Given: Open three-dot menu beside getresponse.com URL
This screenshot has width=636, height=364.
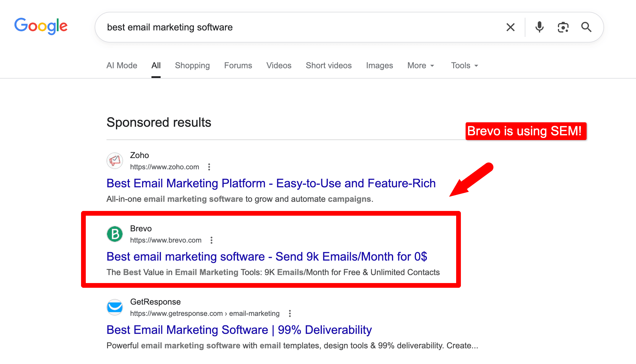Looking at the screenshot, I should [x=290, y=313].
